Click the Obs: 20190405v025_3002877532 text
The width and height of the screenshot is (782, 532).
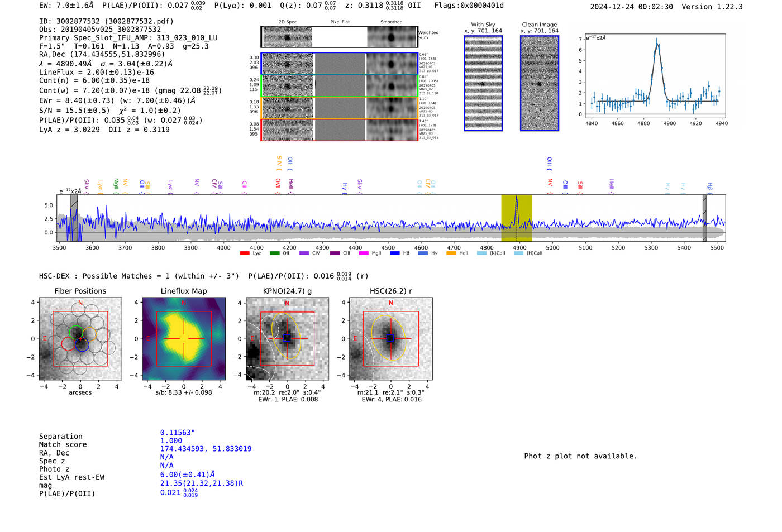(x=100, y=30)
